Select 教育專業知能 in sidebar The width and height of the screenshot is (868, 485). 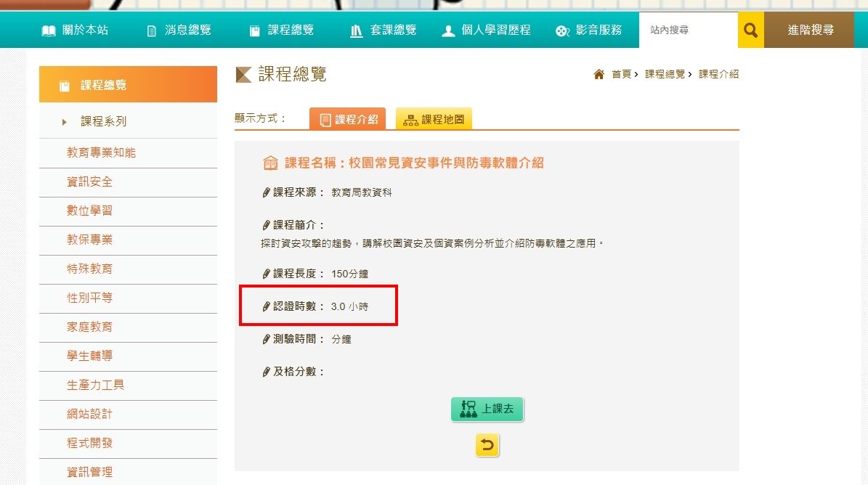(x=101, y=153)
